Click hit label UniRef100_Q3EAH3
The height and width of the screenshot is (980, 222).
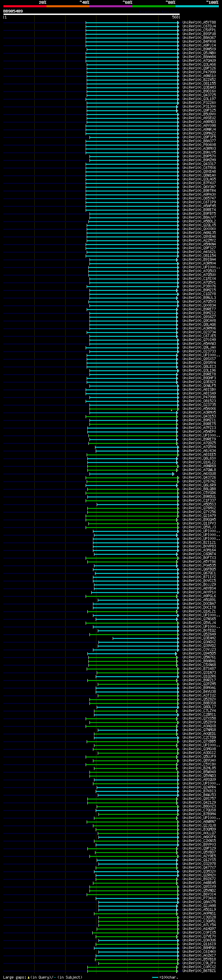[199, 88]
